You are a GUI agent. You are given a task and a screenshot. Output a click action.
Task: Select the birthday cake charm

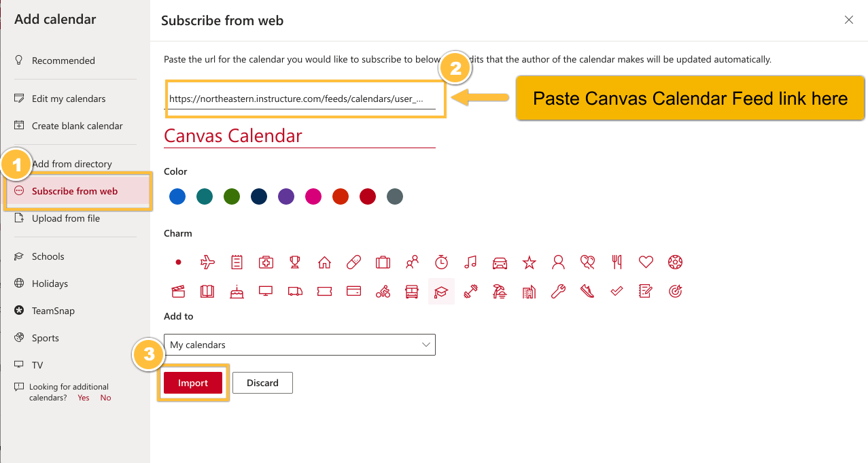click(x=236, y=291)
